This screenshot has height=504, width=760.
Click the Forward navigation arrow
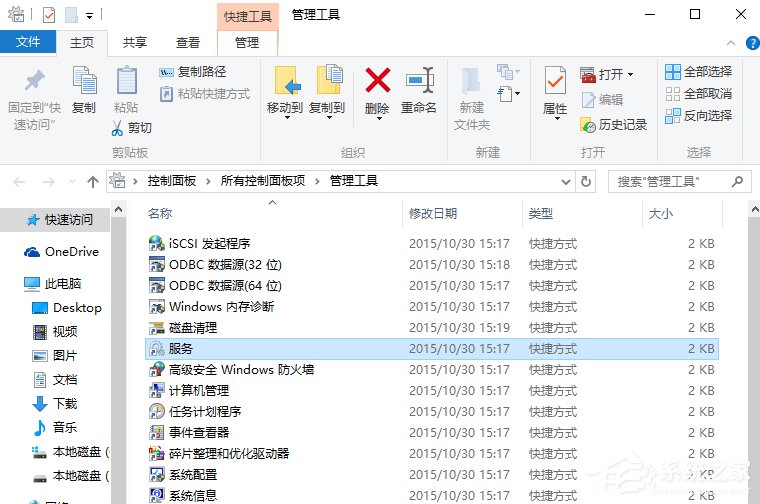48,182
